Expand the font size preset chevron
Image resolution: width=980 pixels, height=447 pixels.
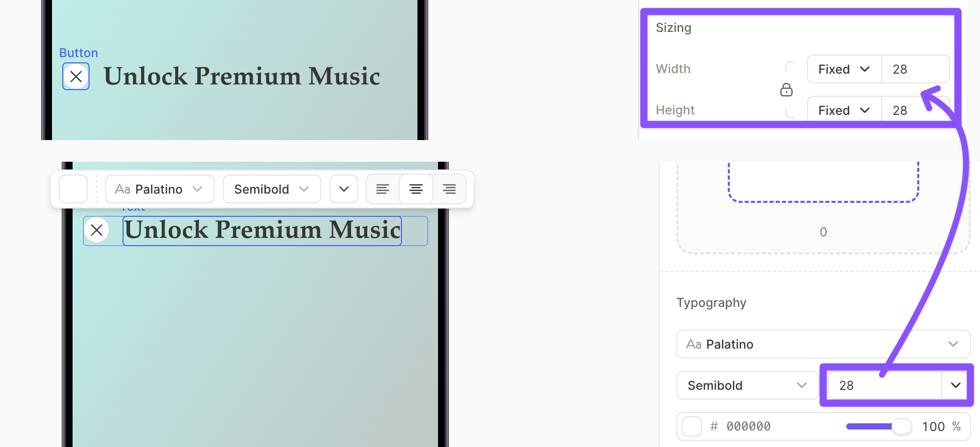tap(955, 385)
